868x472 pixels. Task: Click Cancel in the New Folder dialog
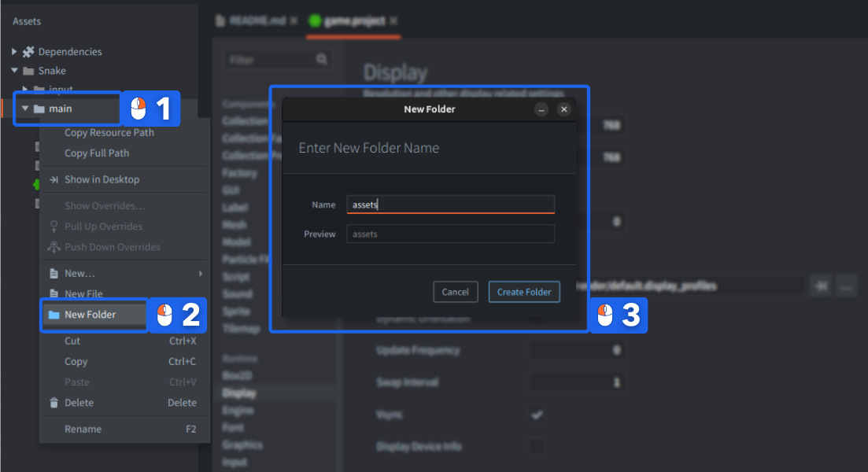(455, 291)
